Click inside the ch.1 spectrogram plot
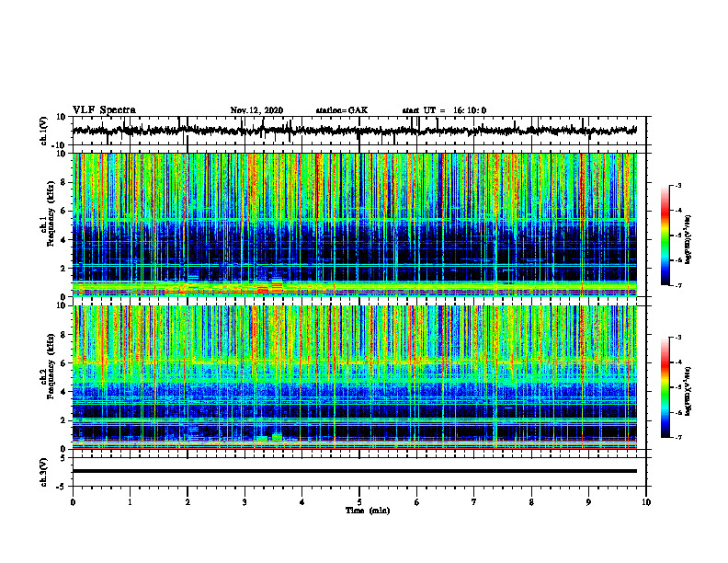The height and width of the screenshot is (563, 728). coord(354,224)
